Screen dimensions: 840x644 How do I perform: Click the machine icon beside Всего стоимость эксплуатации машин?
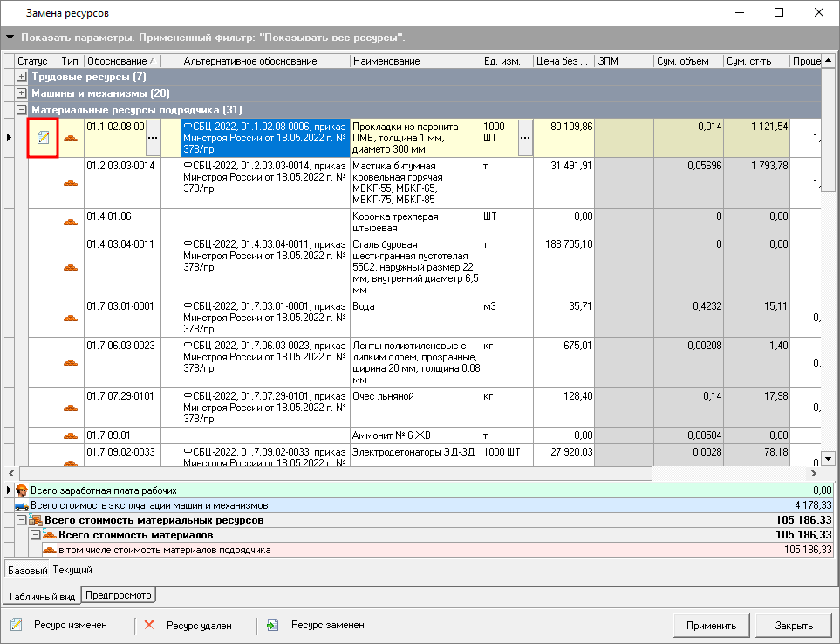coord(22,504)
